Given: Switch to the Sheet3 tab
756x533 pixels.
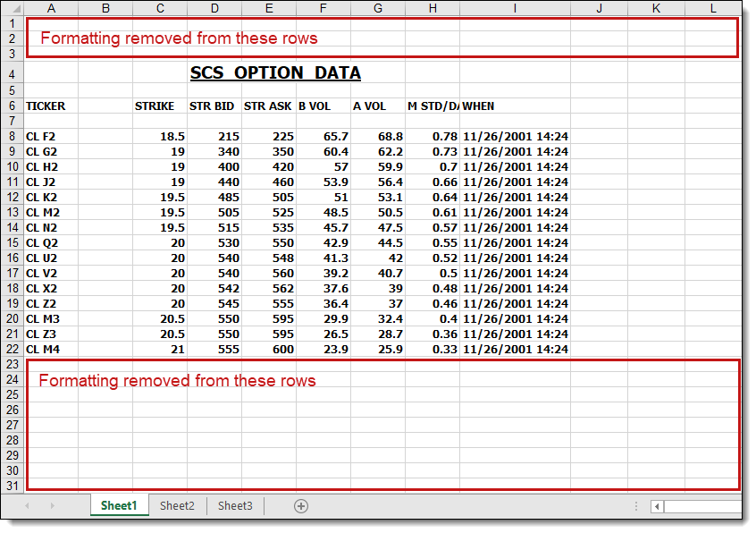Looking at the screenshot, I should coord(235,505).
